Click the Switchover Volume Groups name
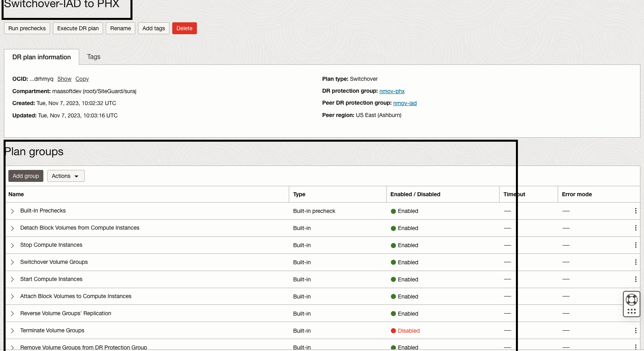644x351 pixels. pos(54,262)
